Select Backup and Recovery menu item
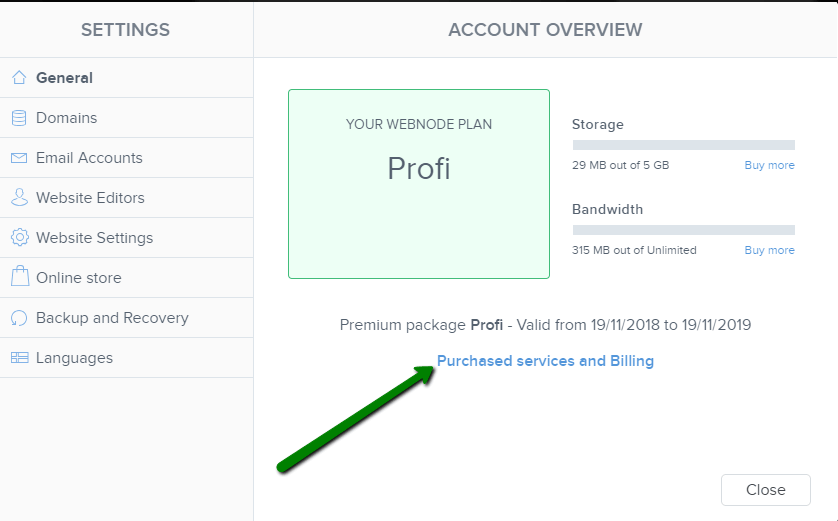 pyautogui.click(x=127, y=318)
